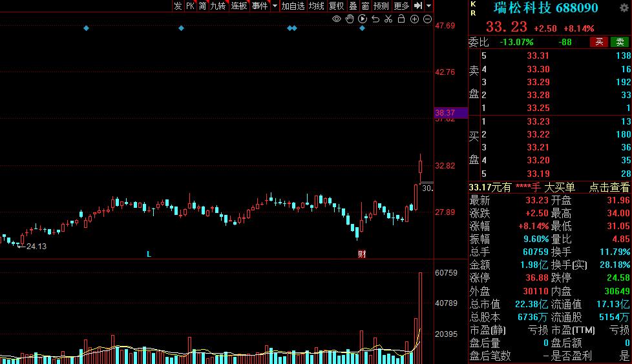Open the 发 toolbar item
This screenshot has height=364, width=632.
pos(178,6)
